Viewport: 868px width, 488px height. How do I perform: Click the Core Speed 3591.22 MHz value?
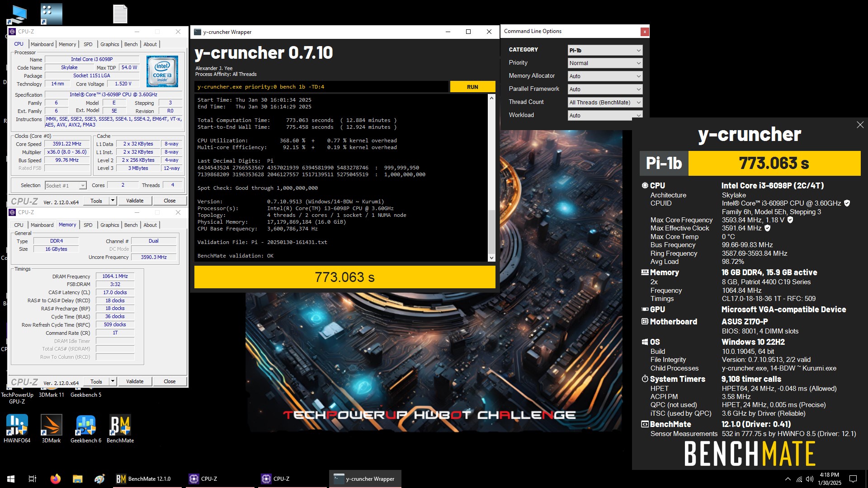[67, 144]
